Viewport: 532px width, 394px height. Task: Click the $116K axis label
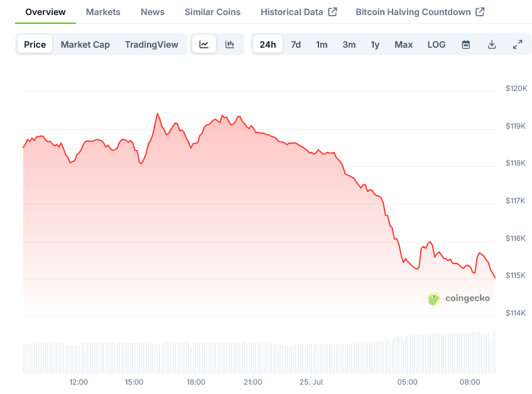(x=516, y=238)
